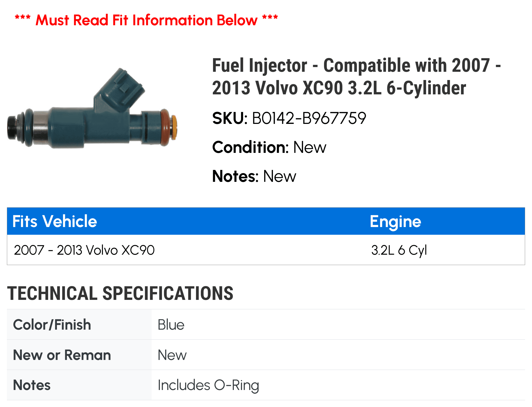Screen dimensions: 532x407
Task: Click the "New" value beside top Notes label
Action: point(279,176)
